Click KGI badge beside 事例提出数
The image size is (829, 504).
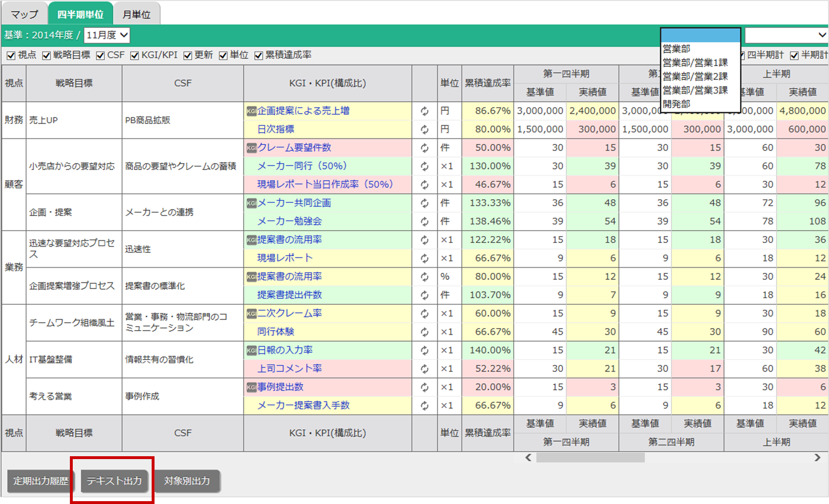(251, 387)
